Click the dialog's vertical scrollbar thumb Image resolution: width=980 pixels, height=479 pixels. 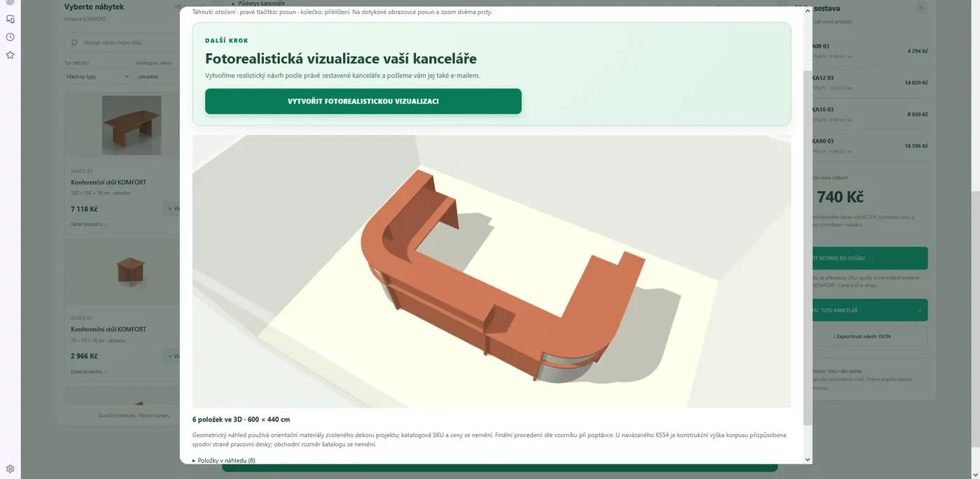pyautogui.click(x=808, y=247)
